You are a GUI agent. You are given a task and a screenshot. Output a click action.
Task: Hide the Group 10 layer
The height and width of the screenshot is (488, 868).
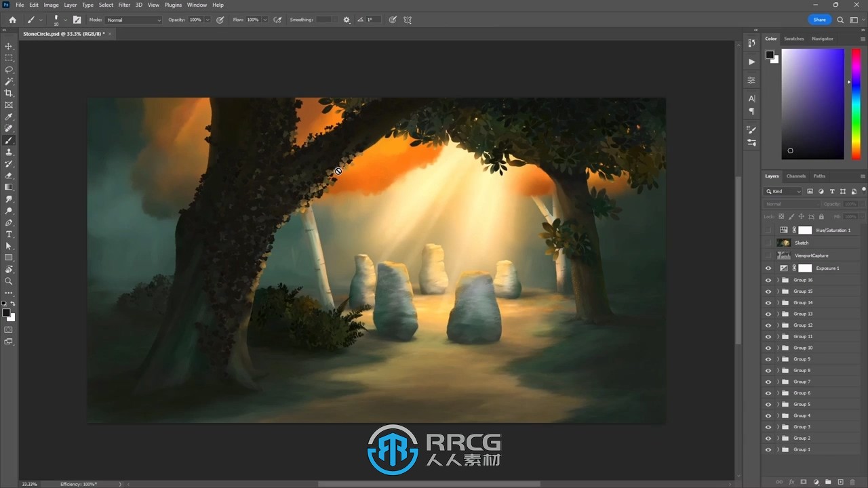[x=768, y=348]
